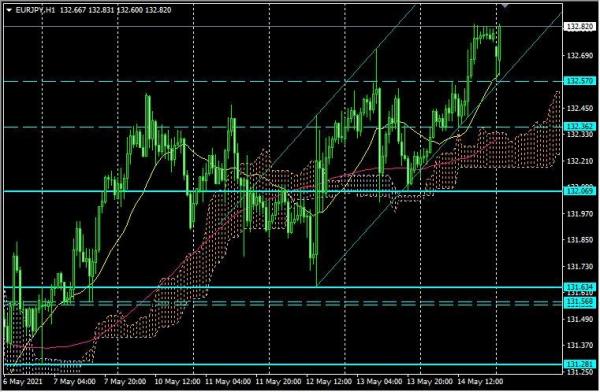
Task: Click the EURJPY,H1 symbol title text
Action: coord(35,10)
